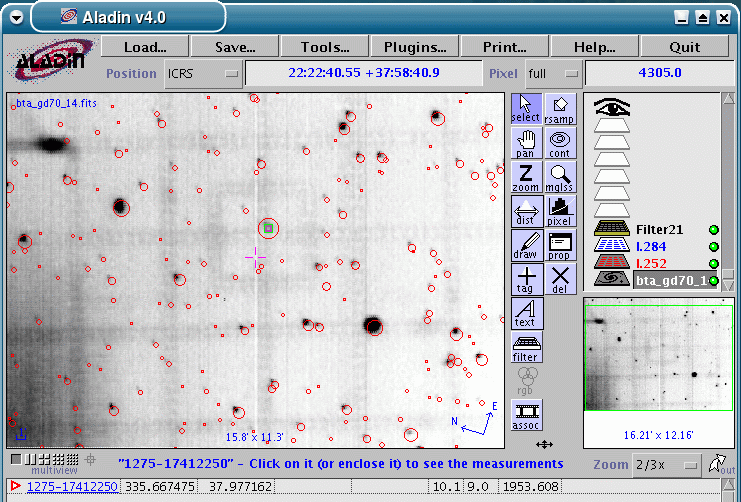Viewport: 741px width, 502px height.
Task: Toggle the I.284 catalog plane status light
Action: (713, 247)
